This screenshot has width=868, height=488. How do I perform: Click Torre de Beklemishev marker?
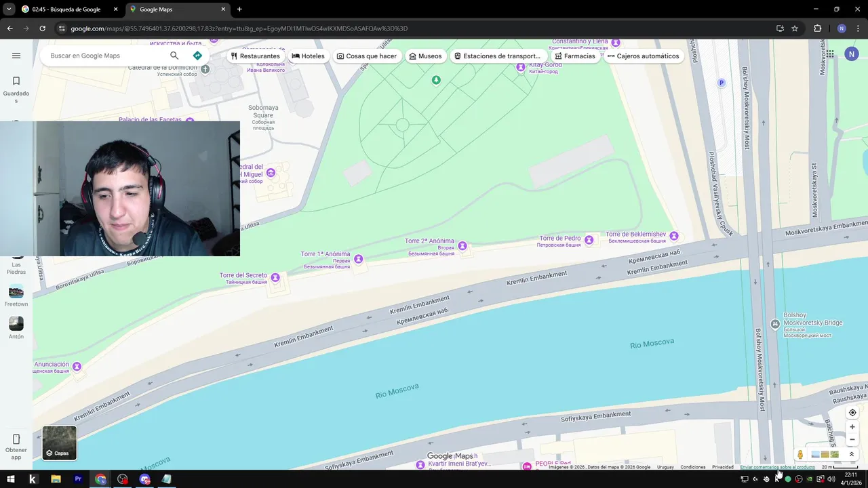point(674,236)
